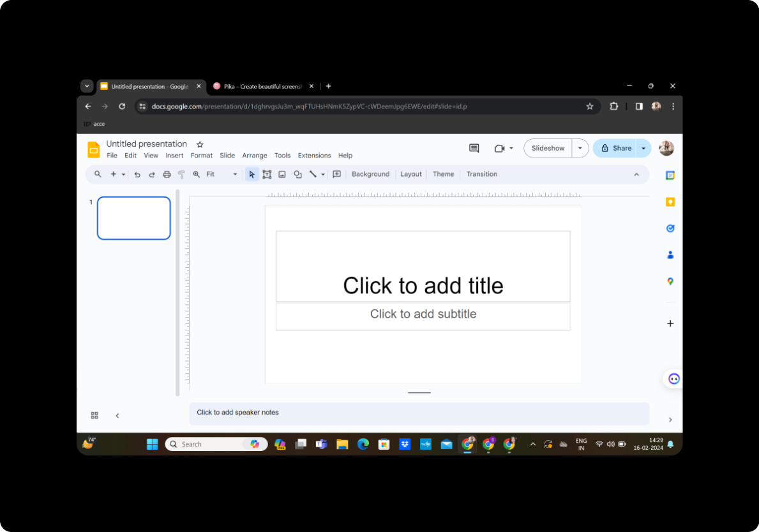Open comment history icon
This screenshot has height=532, width=759.
point(474,148)
